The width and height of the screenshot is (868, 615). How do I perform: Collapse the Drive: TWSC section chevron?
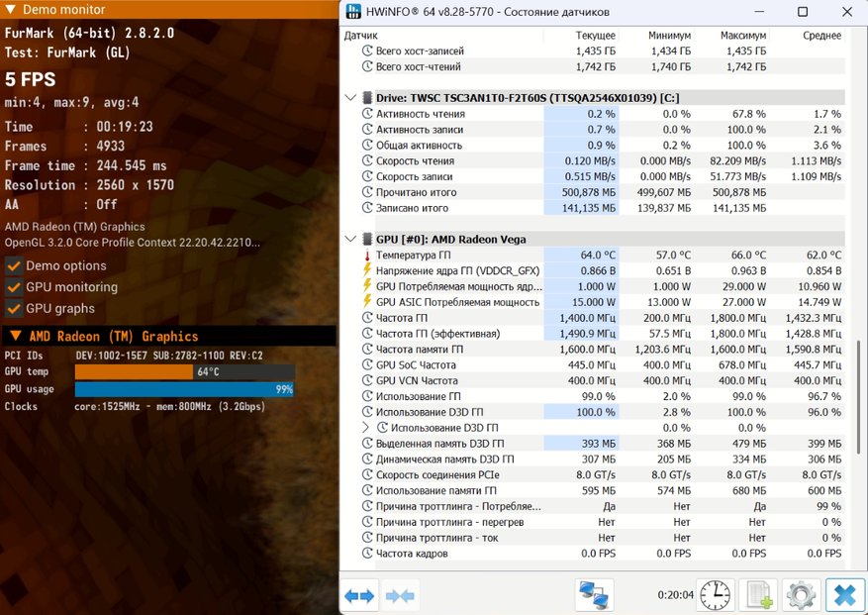tap(350, 98)
